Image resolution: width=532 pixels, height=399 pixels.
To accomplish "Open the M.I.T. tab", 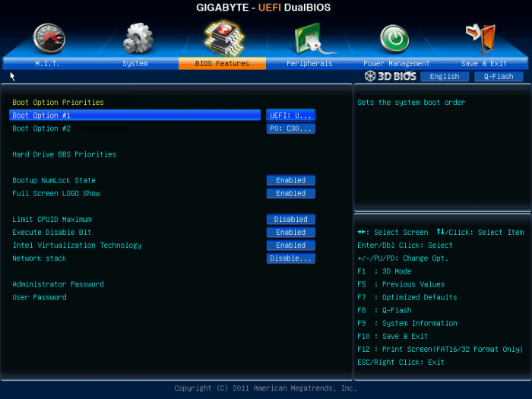I will pyautogui.click(x=47, y=64).
